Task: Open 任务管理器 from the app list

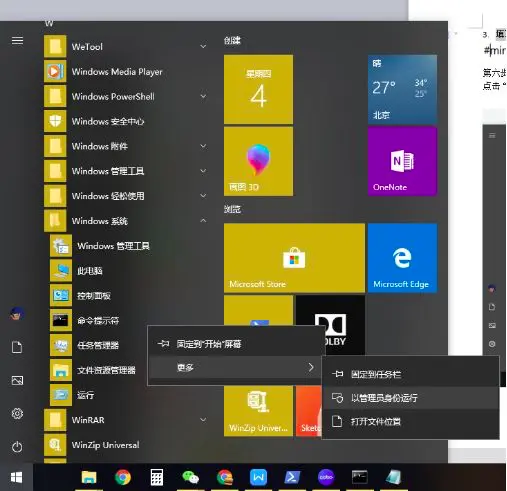Action: pos(97,345)
